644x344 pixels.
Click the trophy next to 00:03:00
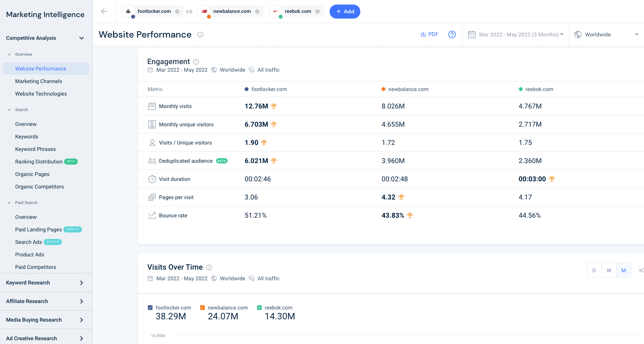[552, 179]
